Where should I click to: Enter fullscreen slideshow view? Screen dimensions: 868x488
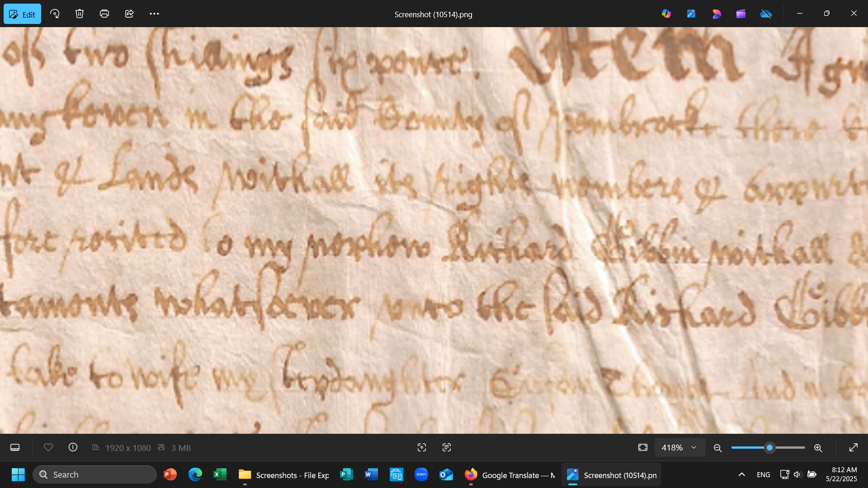(x=854, y=447)
